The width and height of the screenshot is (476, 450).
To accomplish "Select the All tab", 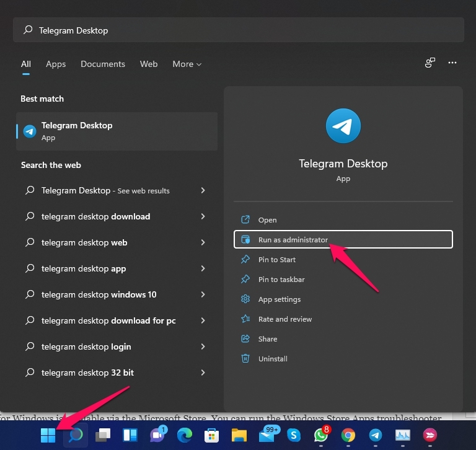I will coord(26,64).
